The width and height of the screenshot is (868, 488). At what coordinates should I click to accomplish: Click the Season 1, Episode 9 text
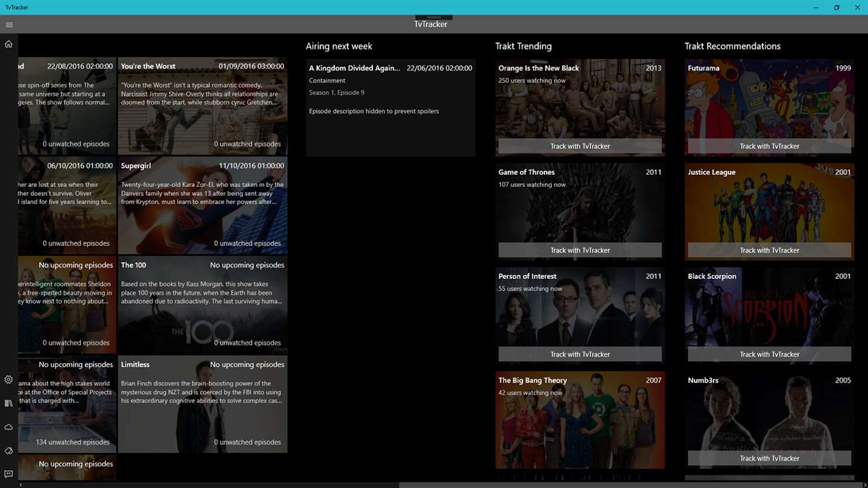[337, 93]
